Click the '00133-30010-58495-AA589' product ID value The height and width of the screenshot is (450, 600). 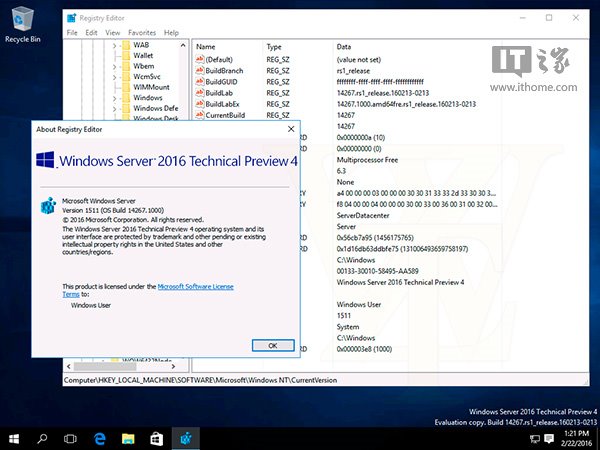pyautogui.click(x=377, y=271)
